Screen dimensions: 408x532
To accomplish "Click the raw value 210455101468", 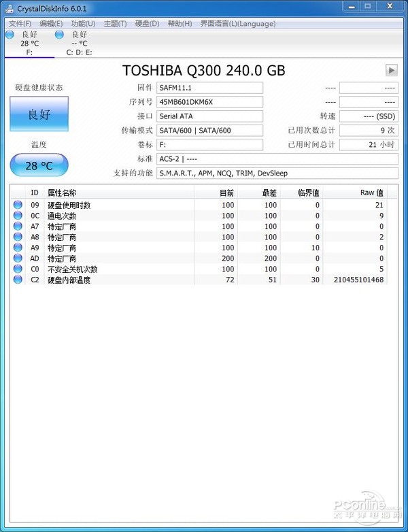I will point(358,280).
